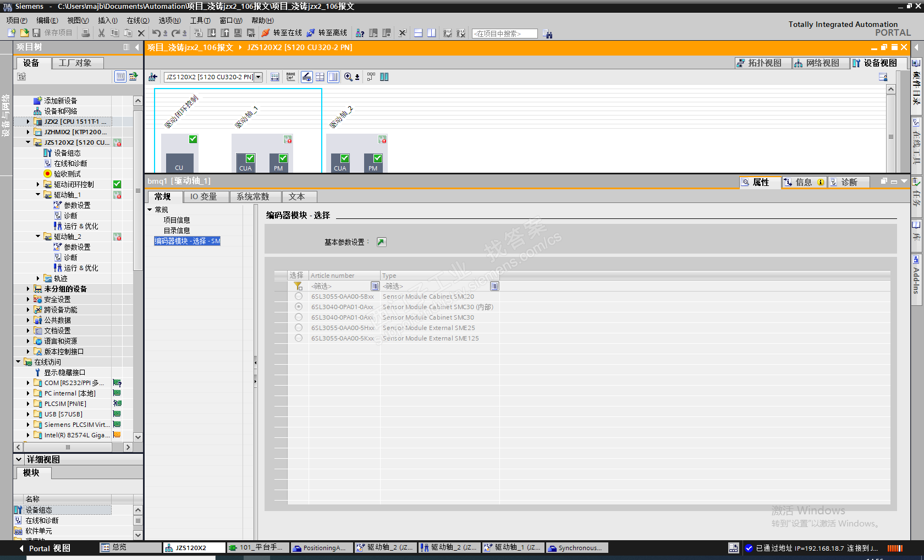The height and width of the screenshot is (560, 924).
Task: Collapse the project tree panel arrow
Action: tap(137, 47)
